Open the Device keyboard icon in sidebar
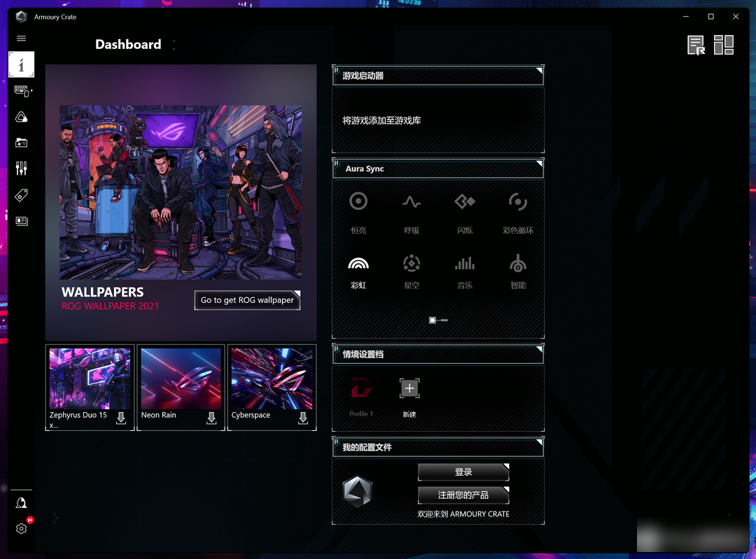Viewport: 756px width, 559px height. click(x=22, y=90)
